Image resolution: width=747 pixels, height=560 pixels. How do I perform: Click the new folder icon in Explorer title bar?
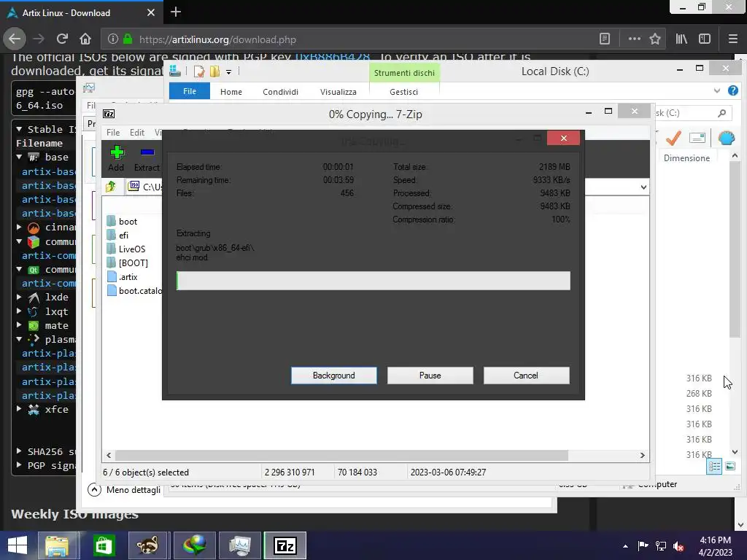pyautogui.click(x=215, y=71)
